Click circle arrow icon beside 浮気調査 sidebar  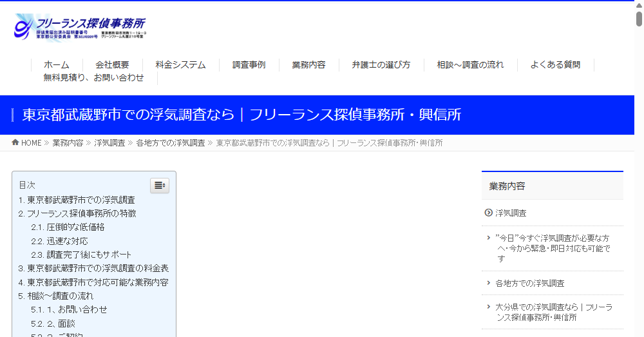[x=488, y=213]
